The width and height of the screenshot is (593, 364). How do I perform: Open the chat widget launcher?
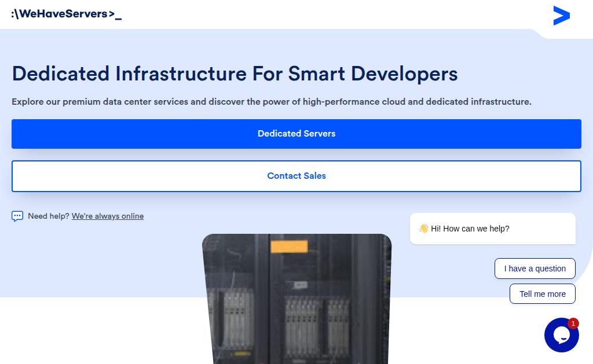pos(561,335)
